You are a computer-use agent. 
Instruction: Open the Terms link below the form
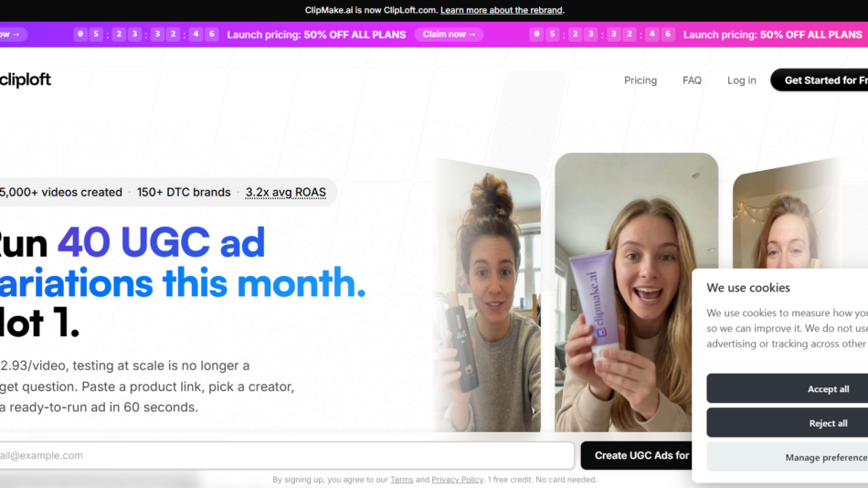(x=401, y=480)
